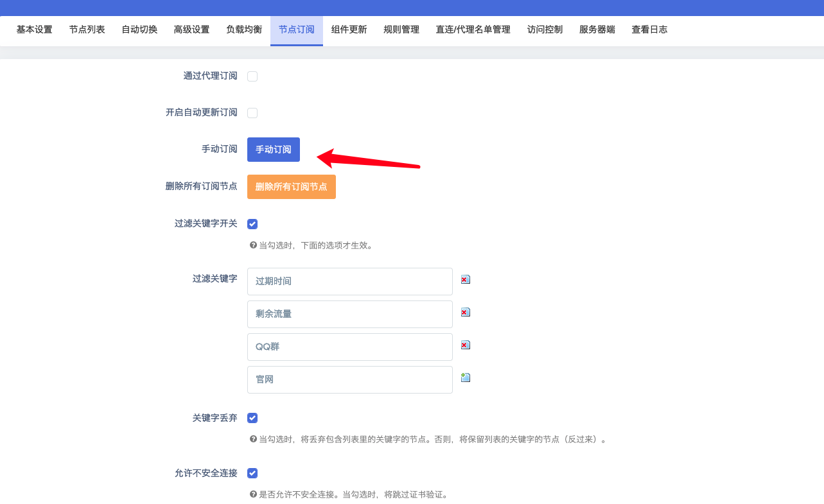
Task: Click the 手动订阅 label left of button
Action: 220,149
